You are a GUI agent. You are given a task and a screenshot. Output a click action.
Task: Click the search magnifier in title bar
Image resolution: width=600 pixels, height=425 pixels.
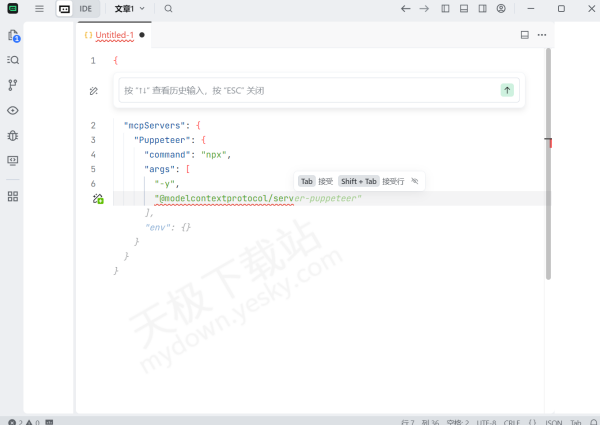click(168, 8)
